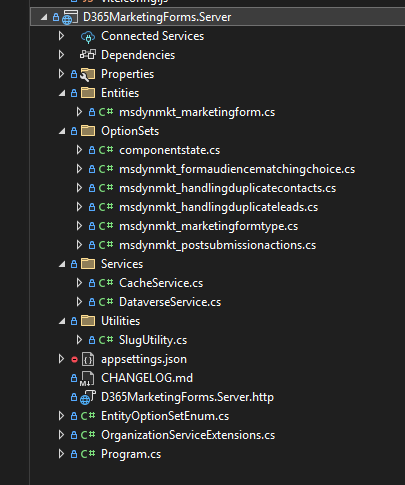Collapse the Entities folder
The image size is (405, 485).
click(x=62, y=93)
